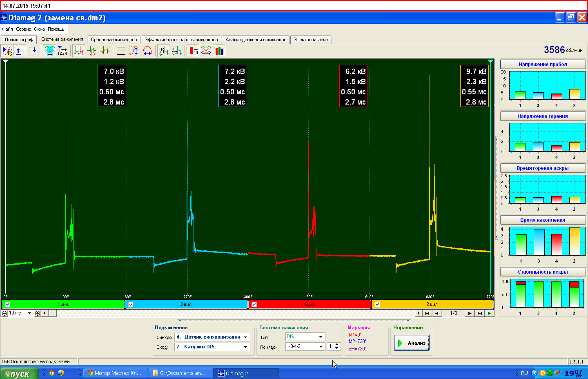Click Напряжение пробоя panel header

[x=543, y=65]
